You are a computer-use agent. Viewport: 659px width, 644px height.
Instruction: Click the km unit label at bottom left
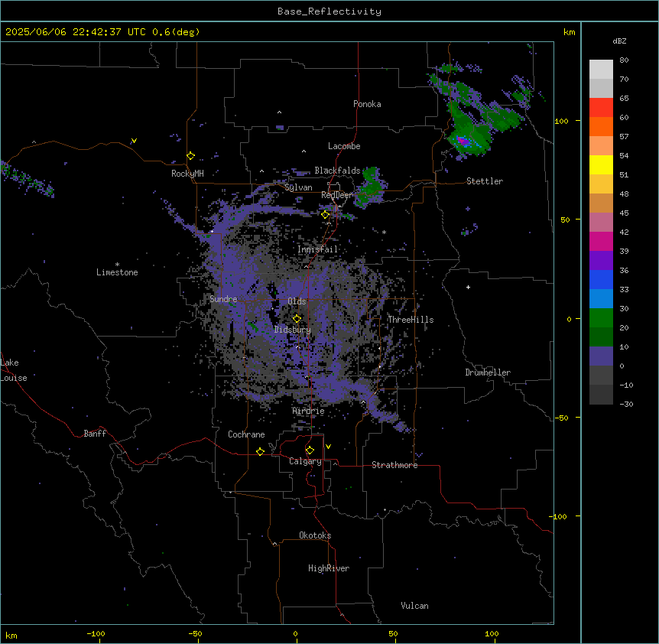click(11, 635)
